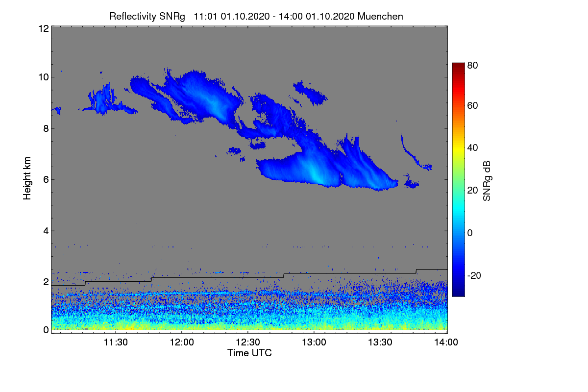Click the 'Muenchen' station name in title
The width and height of the screenshot is (588, 392).
pos(380,16)
